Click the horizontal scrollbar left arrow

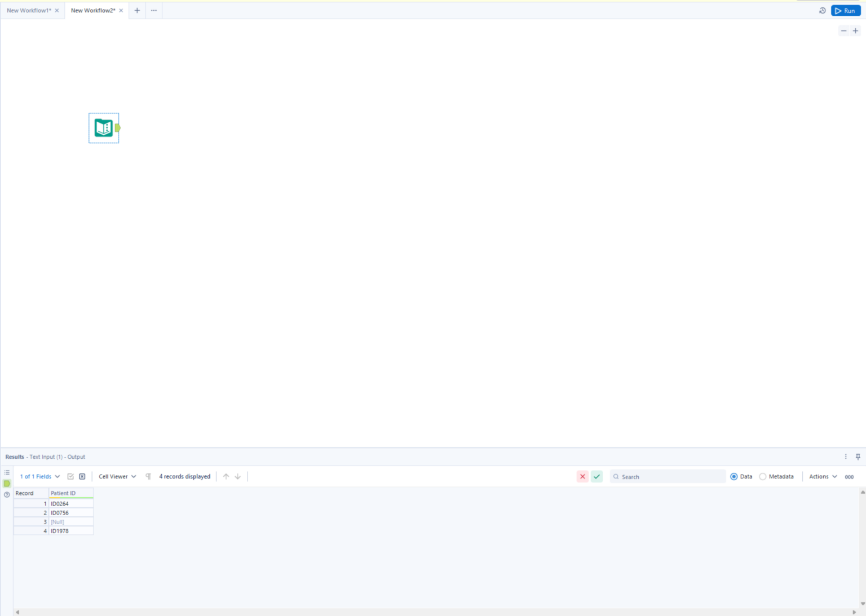tap(17, 612)
